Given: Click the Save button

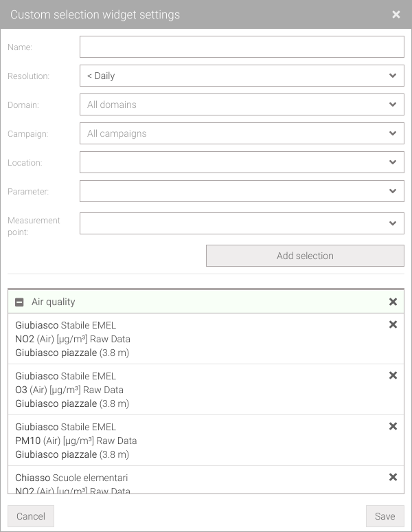Looking at the screenshot, I should [x=385, y=516].
